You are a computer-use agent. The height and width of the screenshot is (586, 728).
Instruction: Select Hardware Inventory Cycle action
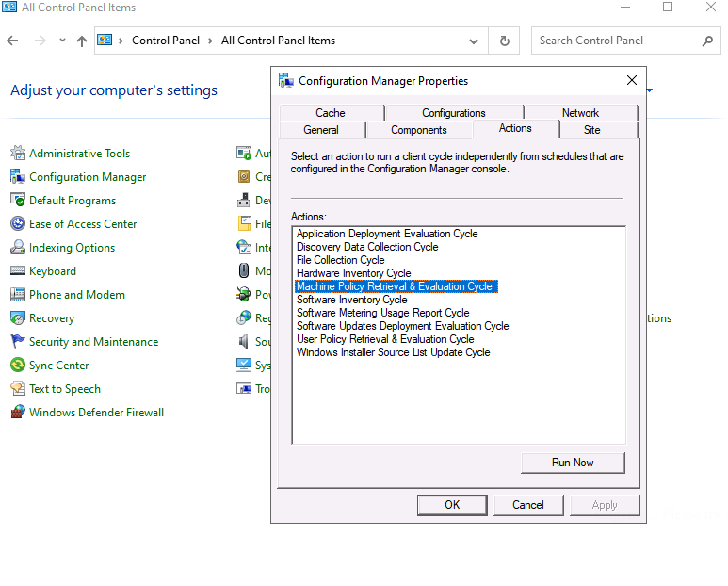point(354,273)
